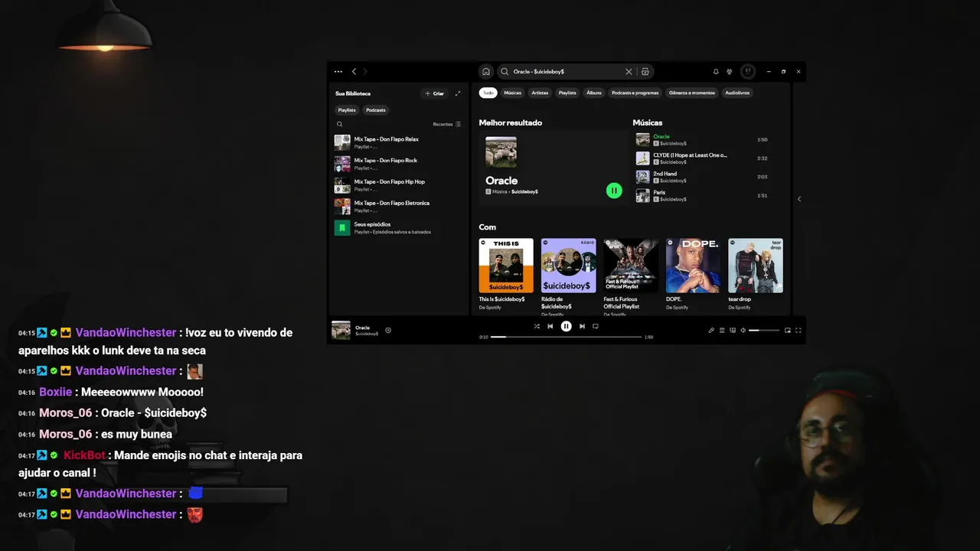Open the Browse icon beside search bar
Screen dimensions: 980x551
[645, 71]
